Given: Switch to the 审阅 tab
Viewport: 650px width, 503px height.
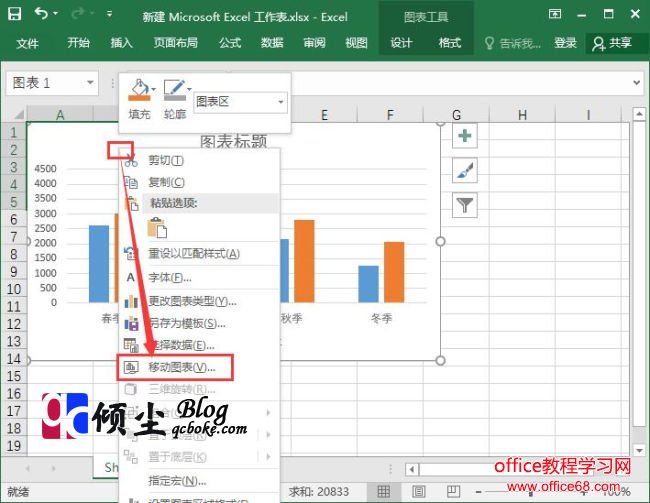Looking at the screenshot, I should (x=314, y=43).
